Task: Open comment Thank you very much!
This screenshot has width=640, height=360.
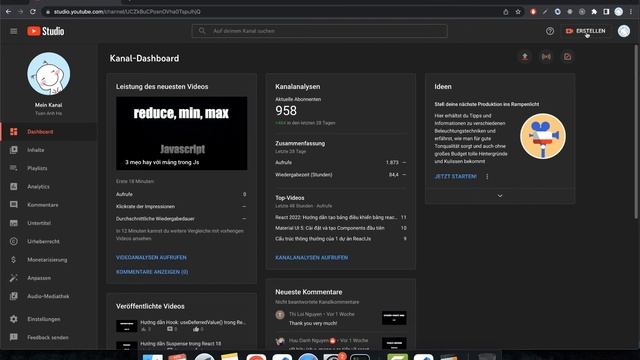Action: (x=313, y=323)
